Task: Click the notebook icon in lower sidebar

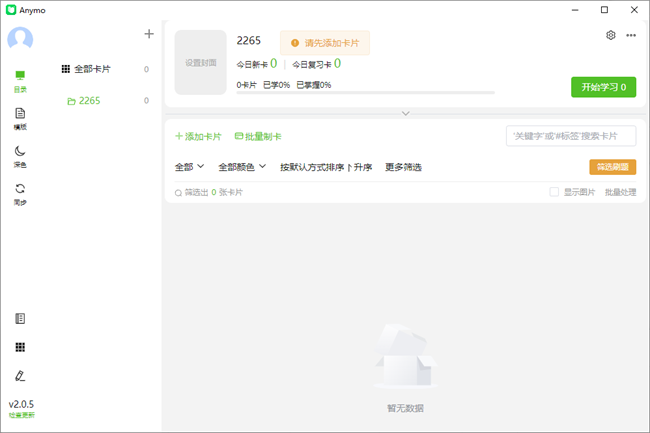Action: pos(20,319)
